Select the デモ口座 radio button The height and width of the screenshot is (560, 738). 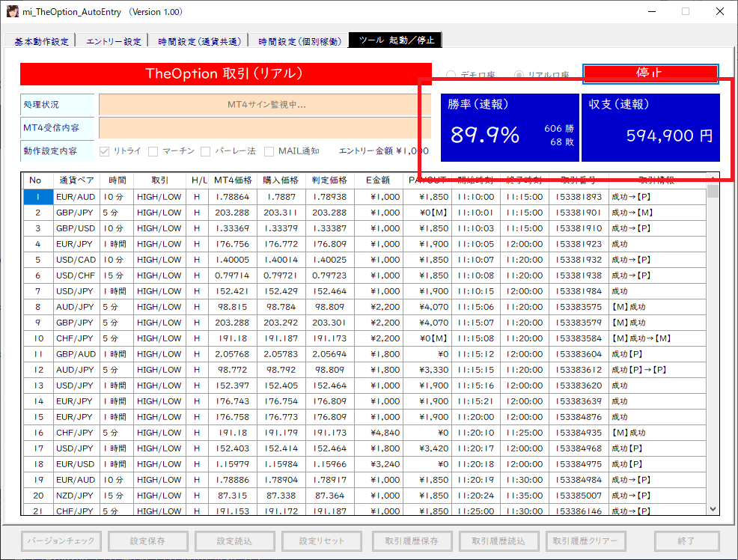click(451, 75)
